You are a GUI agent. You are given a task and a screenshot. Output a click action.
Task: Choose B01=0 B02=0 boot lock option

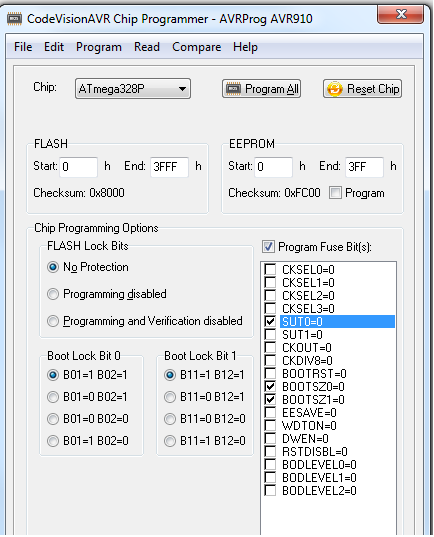tap(53, 419)
